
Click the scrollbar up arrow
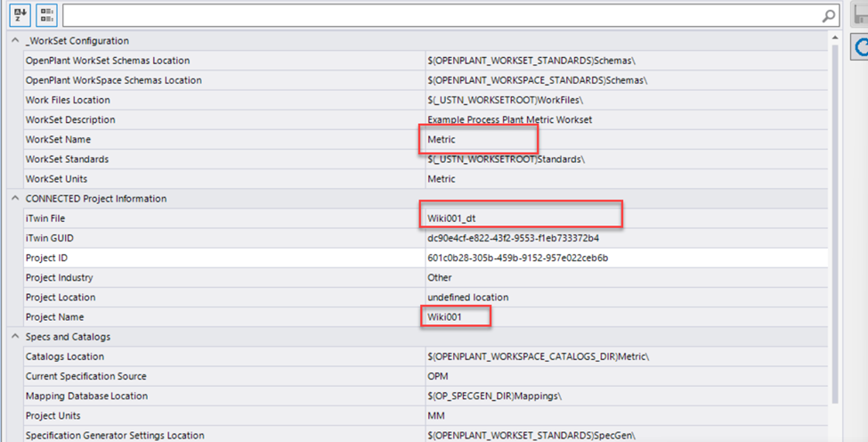[835, 37]
